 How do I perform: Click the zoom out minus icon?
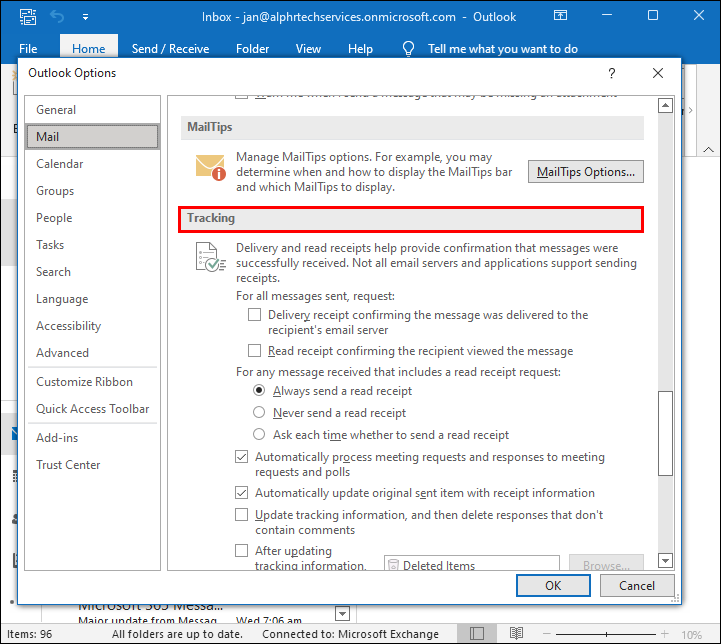[547, 634]
